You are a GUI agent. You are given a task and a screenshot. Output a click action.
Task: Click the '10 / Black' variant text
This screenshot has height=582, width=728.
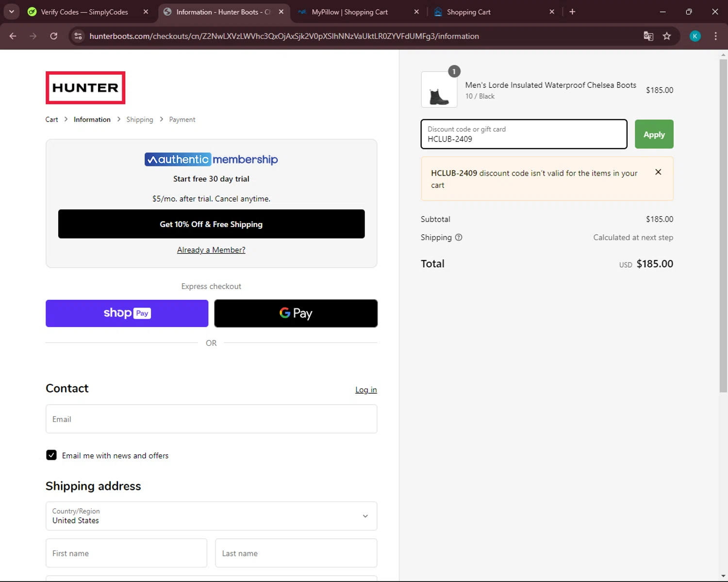(480, 96)
